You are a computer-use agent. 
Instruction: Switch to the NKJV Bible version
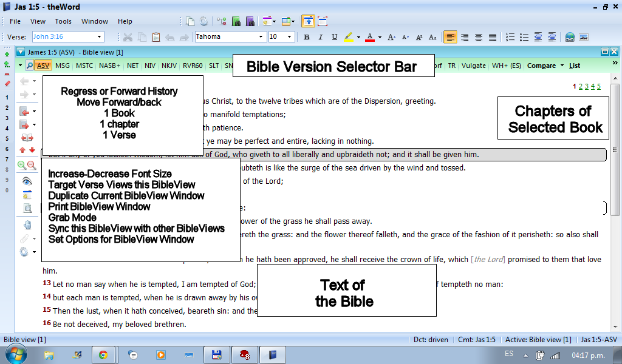(169, 66)
